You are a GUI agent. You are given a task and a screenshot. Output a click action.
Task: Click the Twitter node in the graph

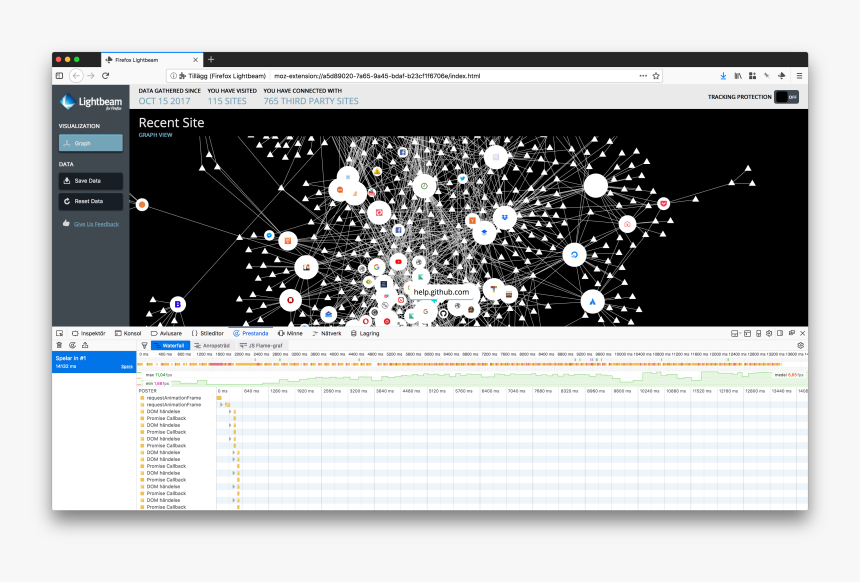462,178
